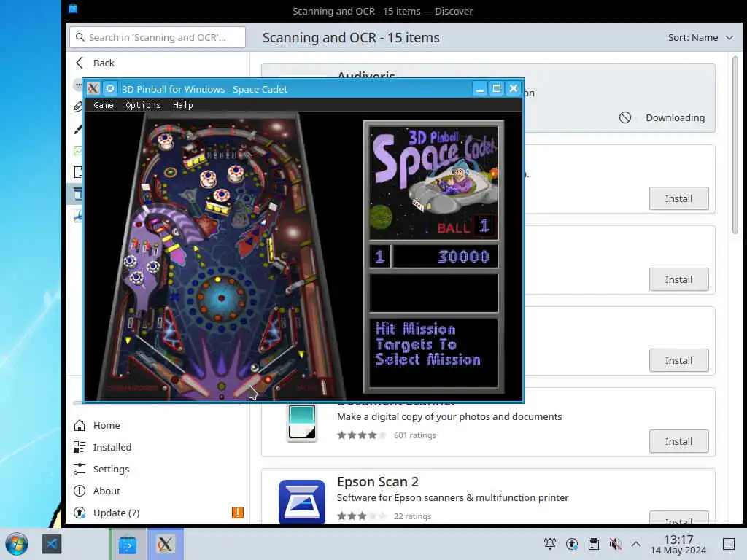747x560 pixels.
Task: Click the 'BALL 1' counter display
Action: pos(466,226)
